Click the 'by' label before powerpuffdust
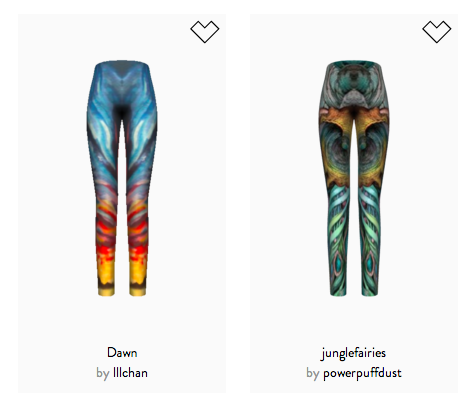Image resolution: width=473 pixels, height=404 pixels. pyautogui.click(x=313, y=373)
